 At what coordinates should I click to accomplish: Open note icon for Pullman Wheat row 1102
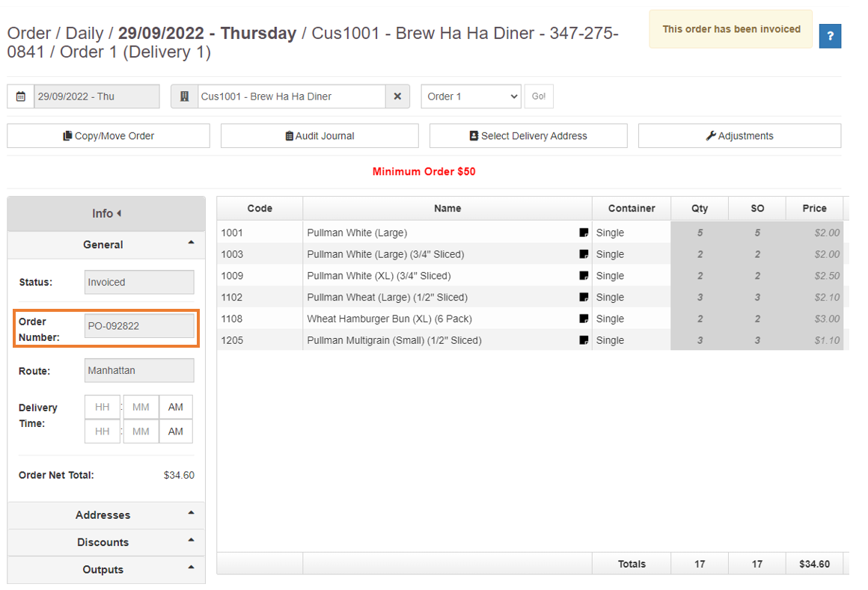coord(584,298)
